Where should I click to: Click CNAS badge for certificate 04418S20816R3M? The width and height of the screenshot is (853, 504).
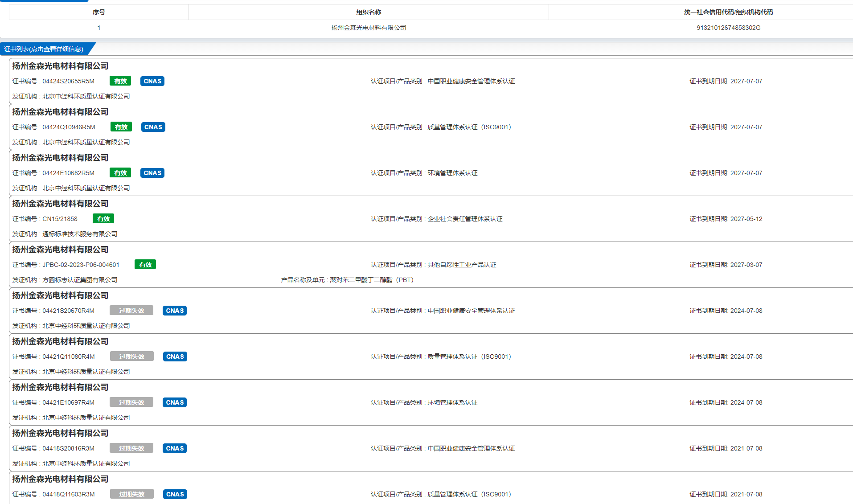pos(175,448)
